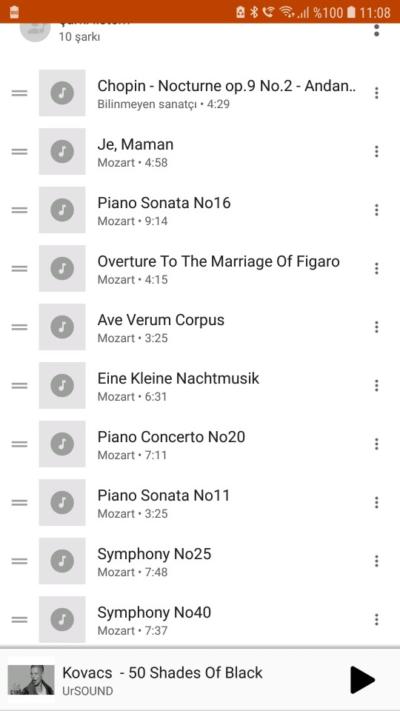Tap the reorder handle beside Overture To The Marriage Of Figaro
The width and height of the screenshot is (400, 711).
coord(20,268)
